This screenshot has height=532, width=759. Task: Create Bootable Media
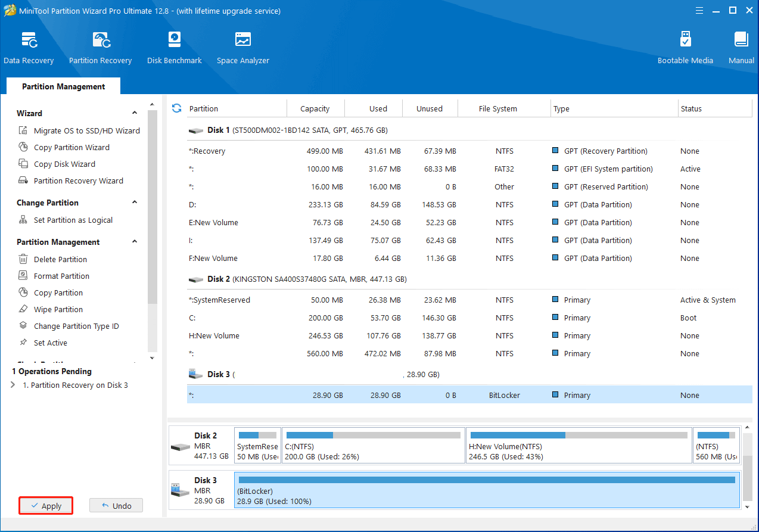coord(685,48)
